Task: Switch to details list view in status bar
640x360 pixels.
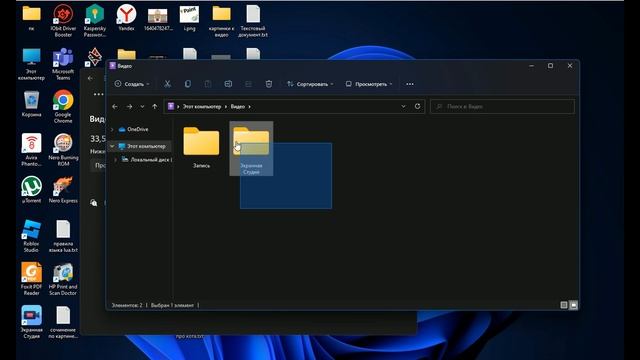Action: pos(564,305)
